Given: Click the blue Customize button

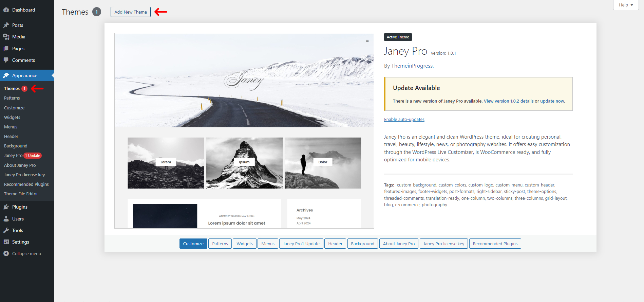Looking at the screenshot, I should point(193,244).
